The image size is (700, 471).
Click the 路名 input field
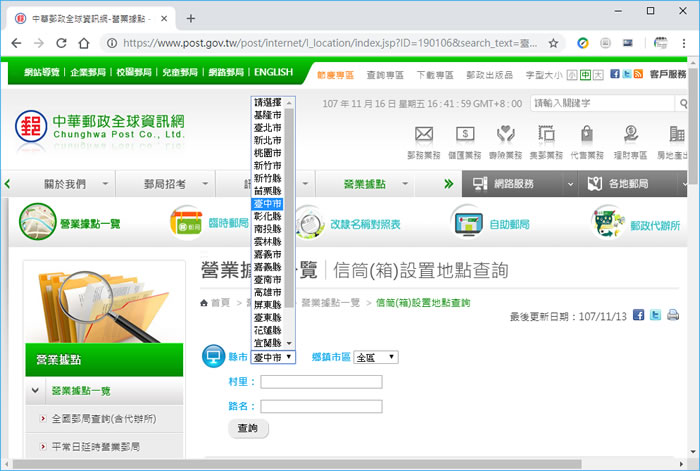(x=321, y=406)
